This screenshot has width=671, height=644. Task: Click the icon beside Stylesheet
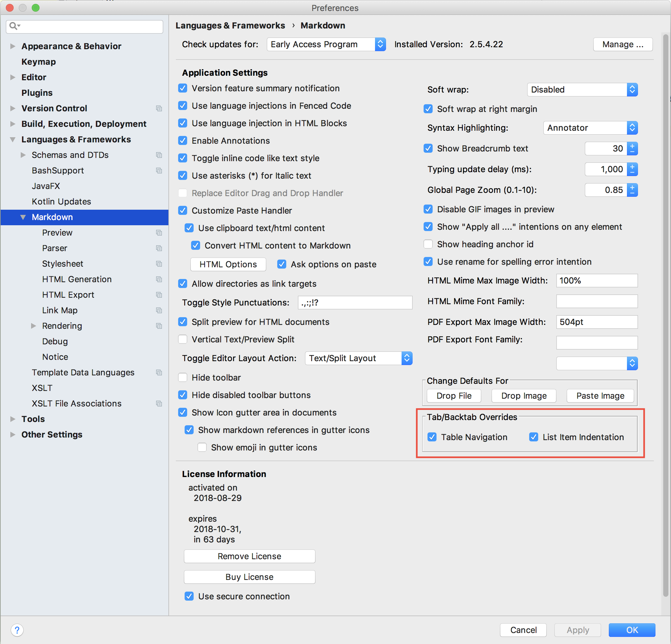pos(159,264)
